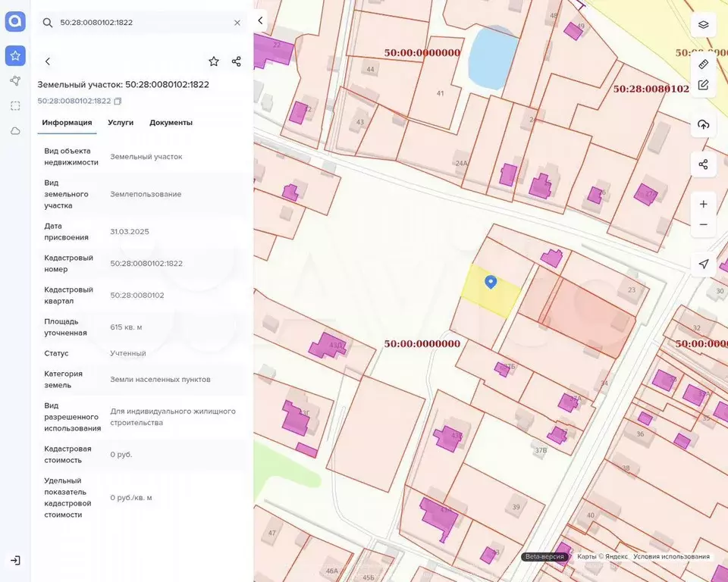This screenshot has height=582, width=728.
Task: Click the status value Учтенный
Action: (128, 353)
